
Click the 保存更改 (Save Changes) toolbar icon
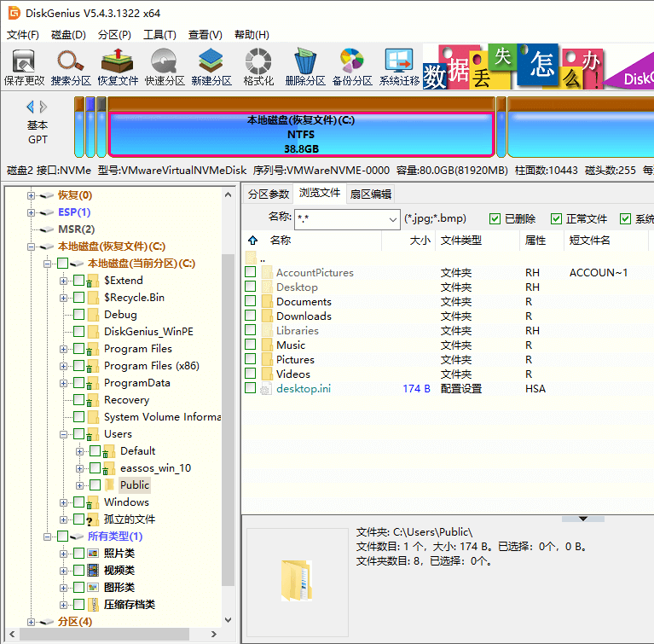[x=24, y=67]
